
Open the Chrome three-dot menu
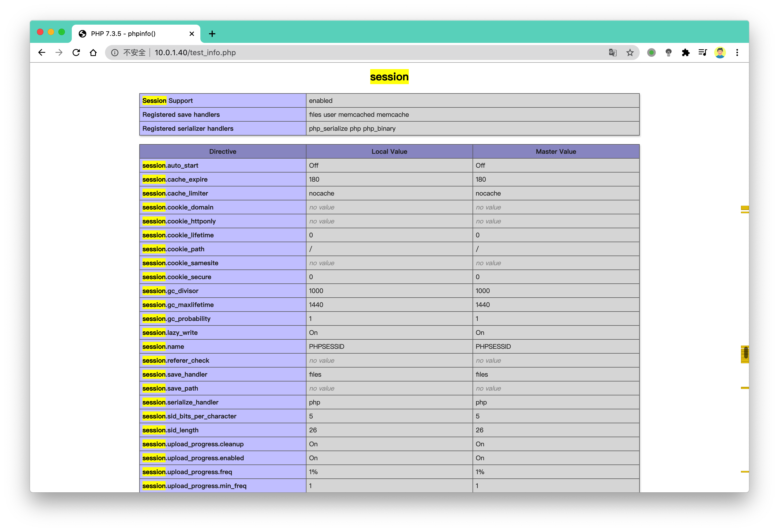pyautogui.click(x=737, y=53)
